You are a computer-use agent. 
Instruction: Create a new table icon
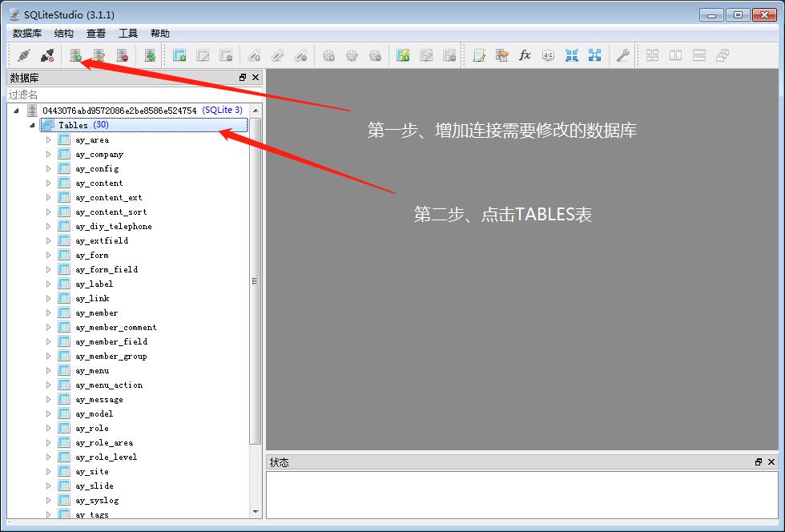pos(179,55)
